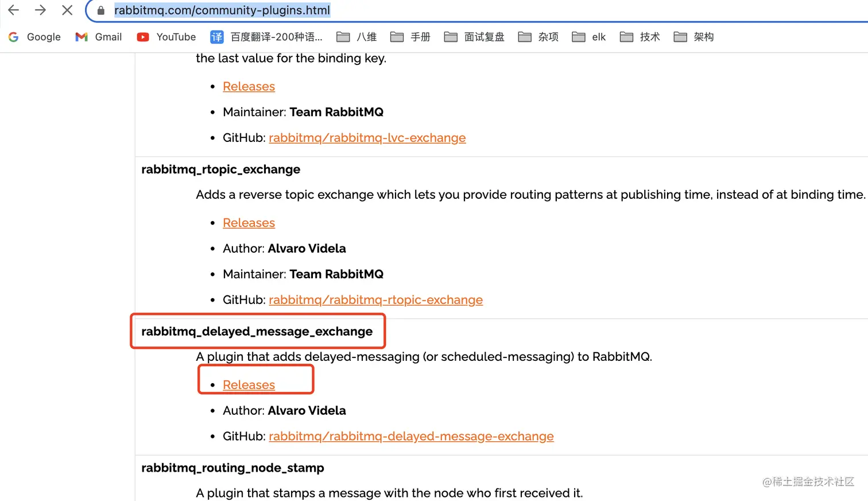Open the 百度翻译 bookmark
The width and height of the screenshot is (868, 501).
click(x=266, y=37)
